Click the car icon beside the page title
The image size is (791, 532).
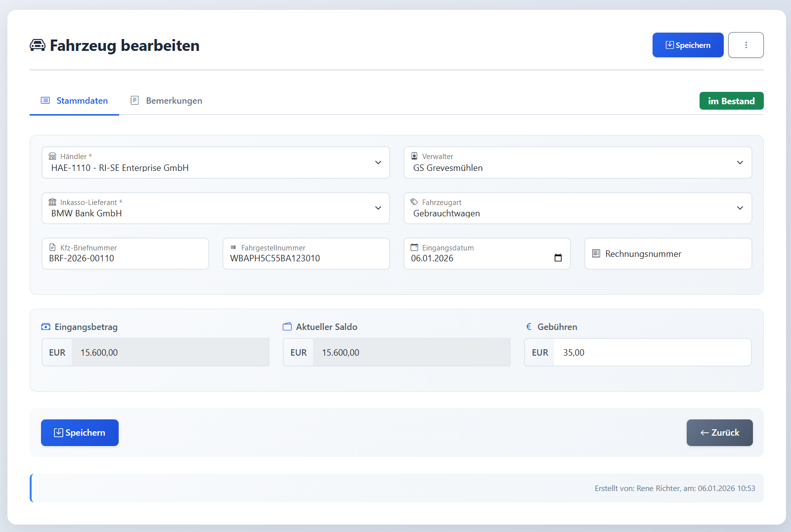coord(38,45)
